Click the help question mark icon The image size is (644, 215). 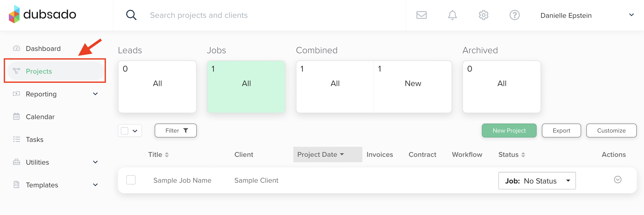514,15
